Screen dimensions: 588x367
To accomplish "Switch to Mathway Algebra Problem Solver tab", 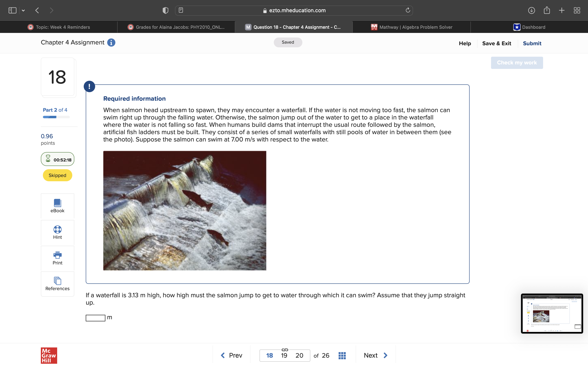I will click(412, 27).
